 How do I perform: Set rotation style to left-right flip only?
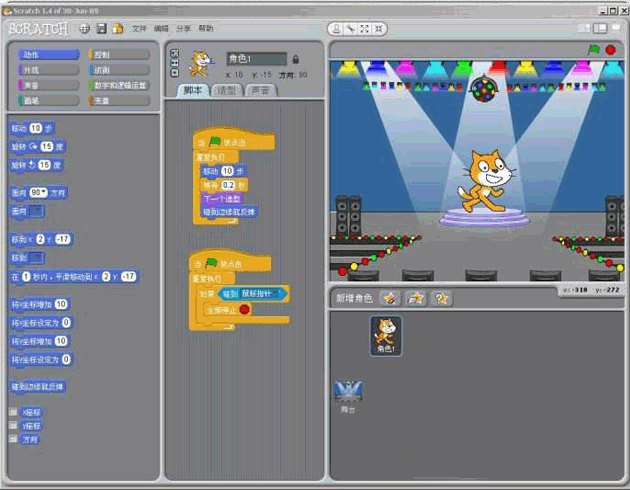pyautogui.click(x=174, y=63)
